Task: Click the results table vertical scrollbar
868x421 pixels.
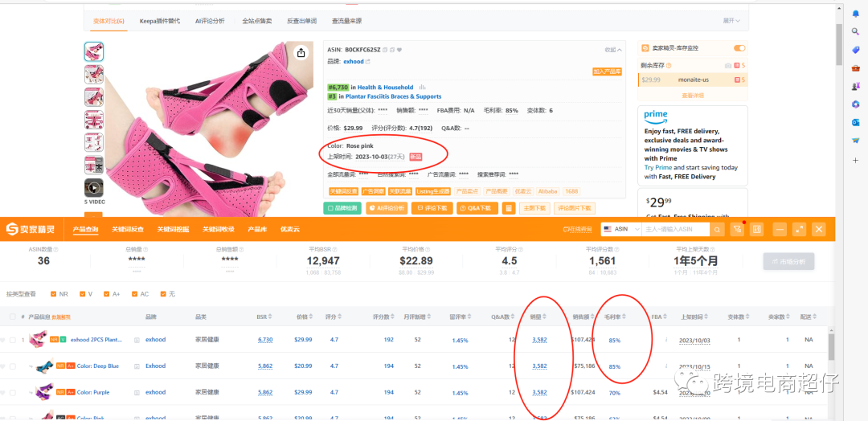Action: point(831,347)
